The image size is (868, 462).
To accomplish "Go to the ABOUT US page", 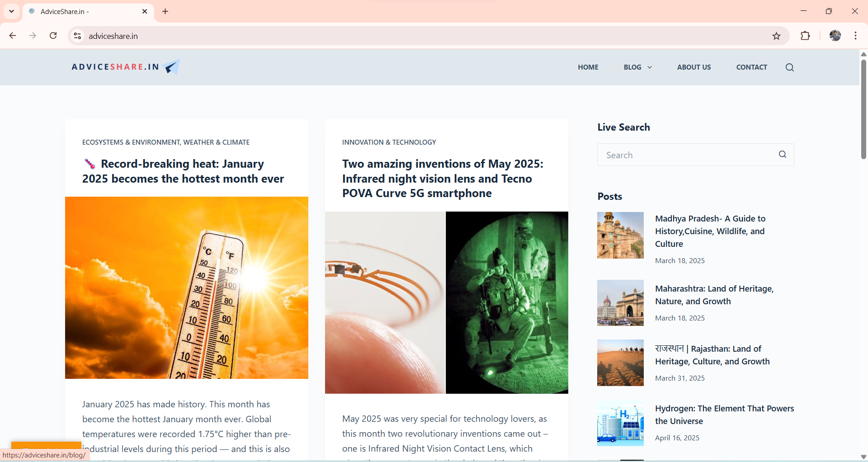I will pyautogui.click(x=693, y=67).
